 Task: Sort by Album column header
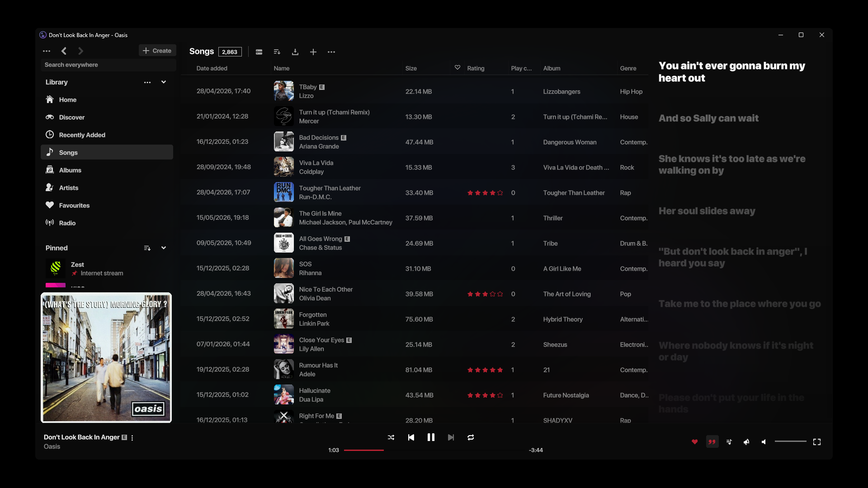pyautogui.click(x=552, y=68)
